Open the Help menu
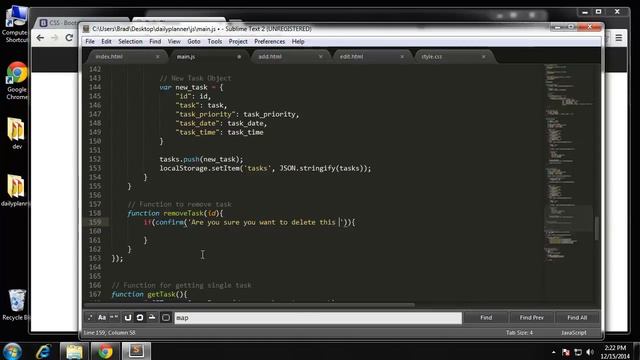640x360 pixels. point(298,41)
